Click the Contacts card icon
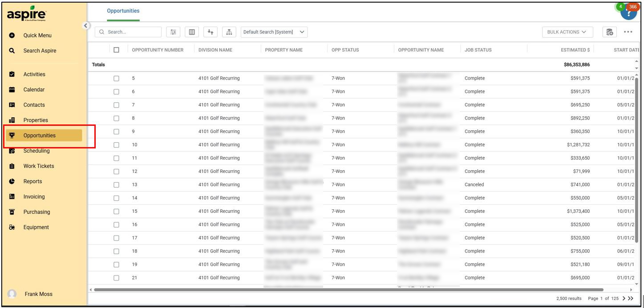The width and height of the screenshot is (644, 308). click(12, 105)
